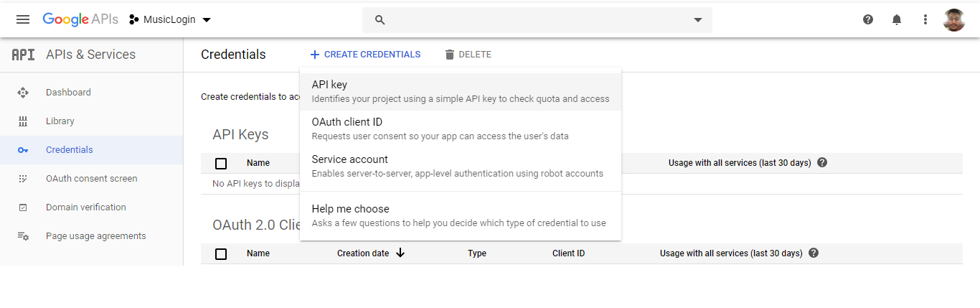Expand the search bar dropdown arrow
980x308 pixels.
pyautogui.click(x=698, y=20)
